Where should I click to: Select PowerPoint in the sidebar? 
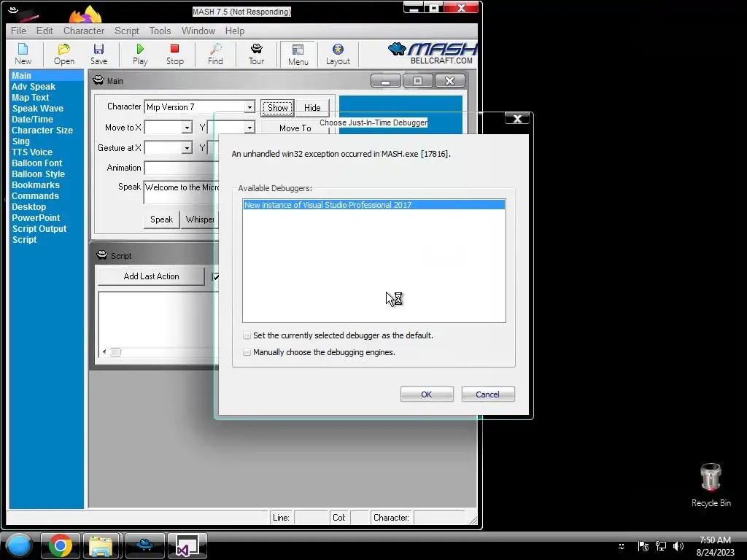(x=36, y=218)
